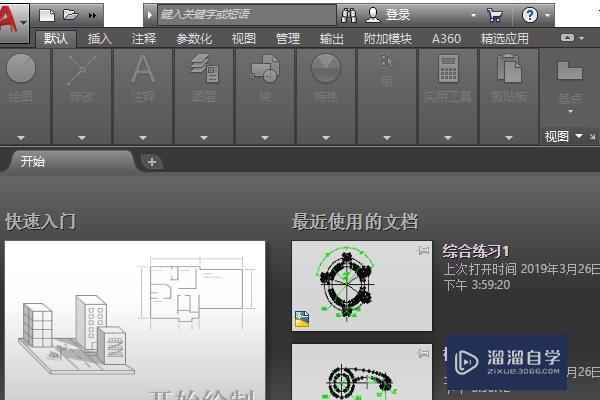Expand the 特性 panel dropdown arrow

click(326, 137)
